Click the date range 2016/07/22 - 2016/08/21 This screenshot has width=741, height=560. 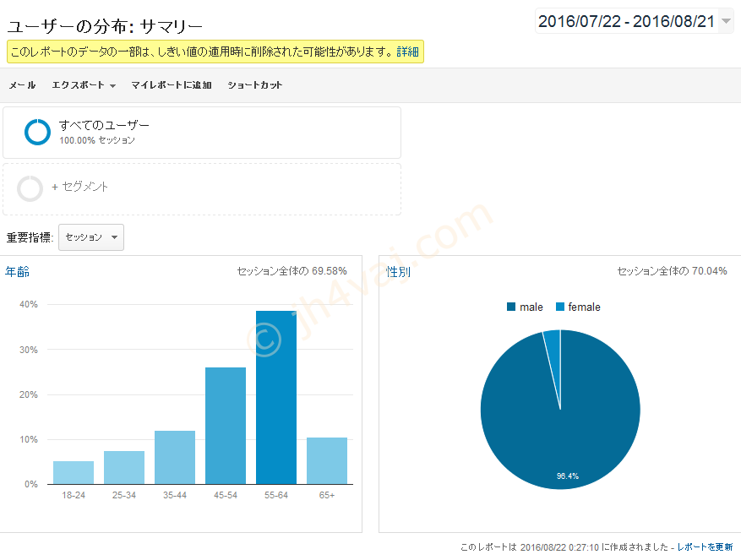coord(626,21)
